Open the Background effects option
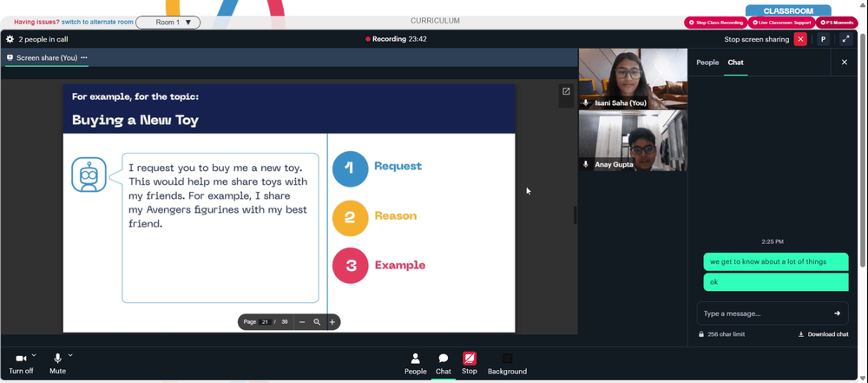This screenshot has width=868, height=383. pos(507,364)
